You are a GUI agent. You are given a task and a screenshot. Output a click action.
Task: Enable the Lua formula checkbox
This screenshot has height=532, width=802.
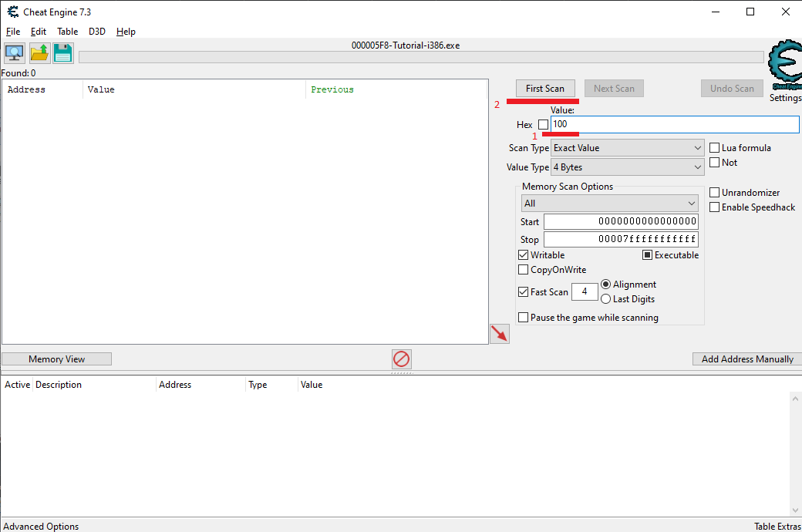tap(715, 148)
